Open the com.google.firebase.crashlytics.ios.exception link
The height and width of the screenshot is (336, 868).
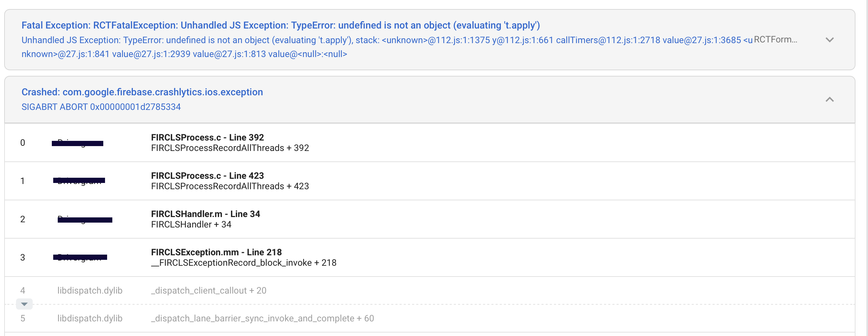pos(142,92)
